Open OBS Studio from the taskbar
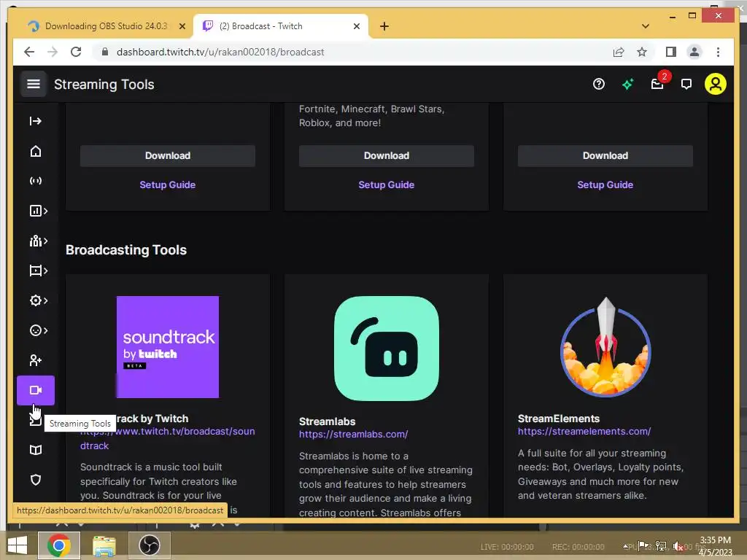Screen dimensions: 747x560 pyautogui.click(x=149, y=545)
